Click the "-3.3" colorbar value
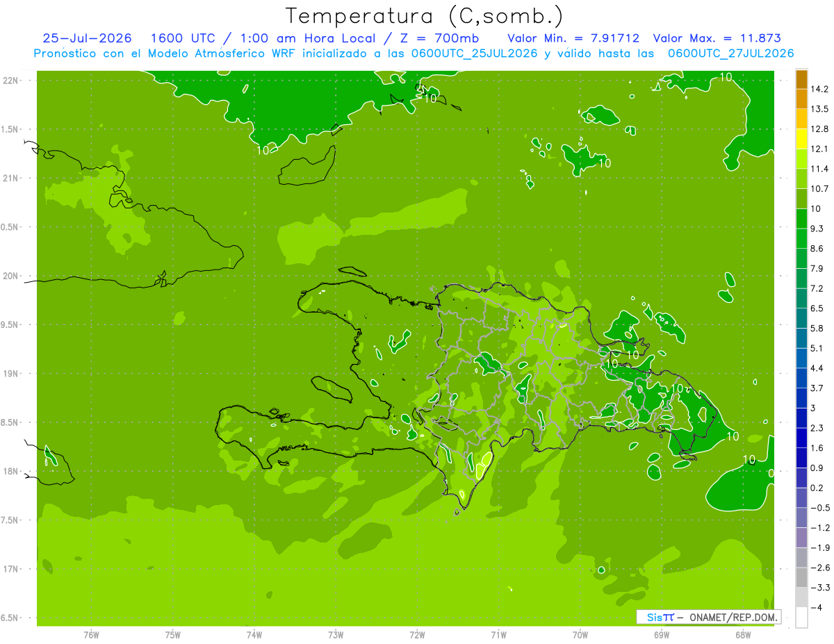 point(820,587)
